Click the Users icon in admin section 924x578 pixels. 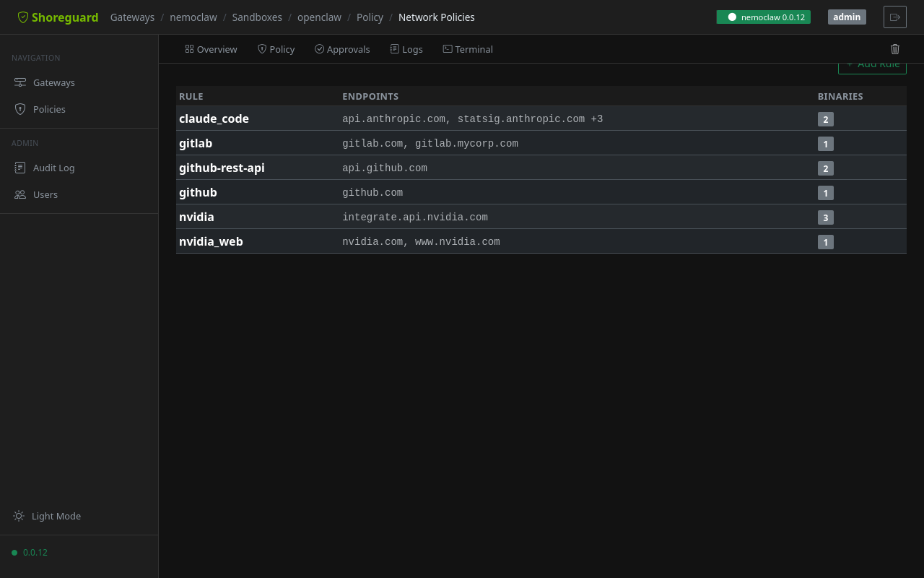pos(20,194)
